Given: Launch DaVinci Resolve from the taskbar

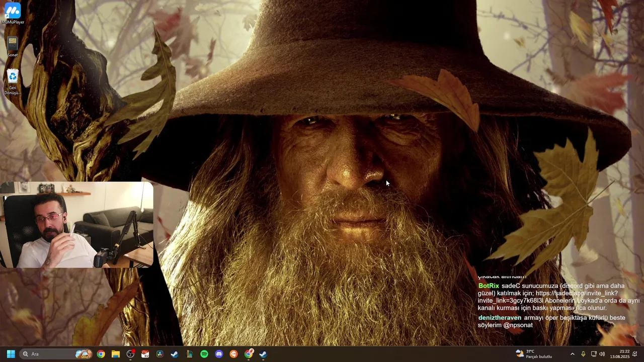Looking at the screenshot, I should pyautogui.click(x=160, y=354).
